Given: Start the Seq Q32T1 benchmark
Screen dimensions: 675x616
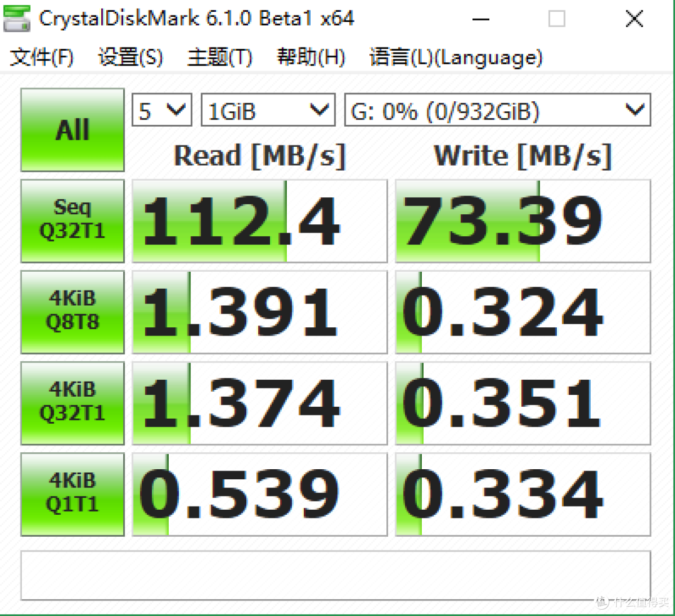Looking at the screenshot, I should click(x=72, y=221).
